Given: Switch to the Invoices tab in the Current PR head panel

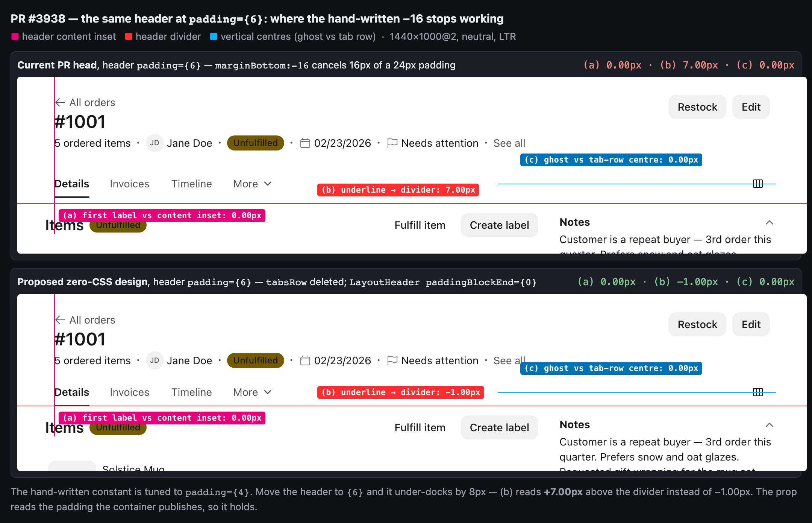Looking at the screenshot, I should (130, 184).
